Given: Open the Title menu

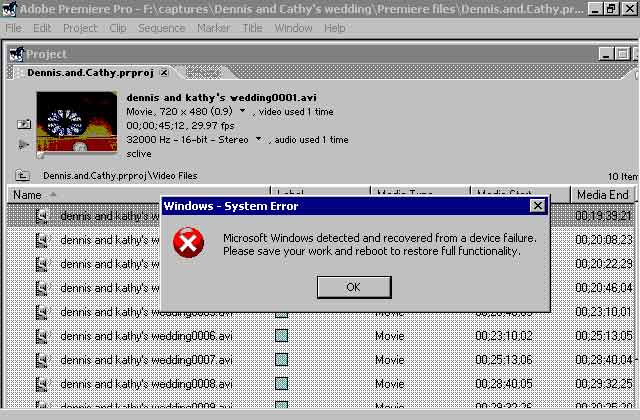Looking at the screenshot, I should [x=252, y=28].
